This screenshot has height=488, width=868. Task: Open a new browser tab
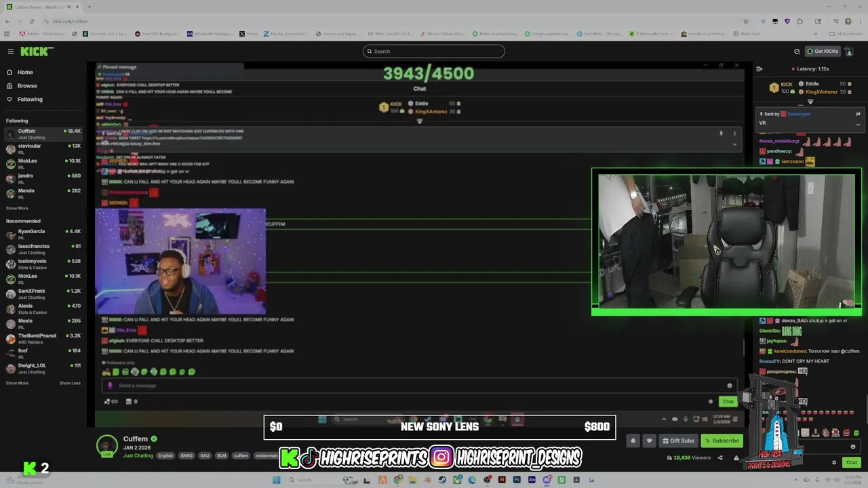(89, 7)
